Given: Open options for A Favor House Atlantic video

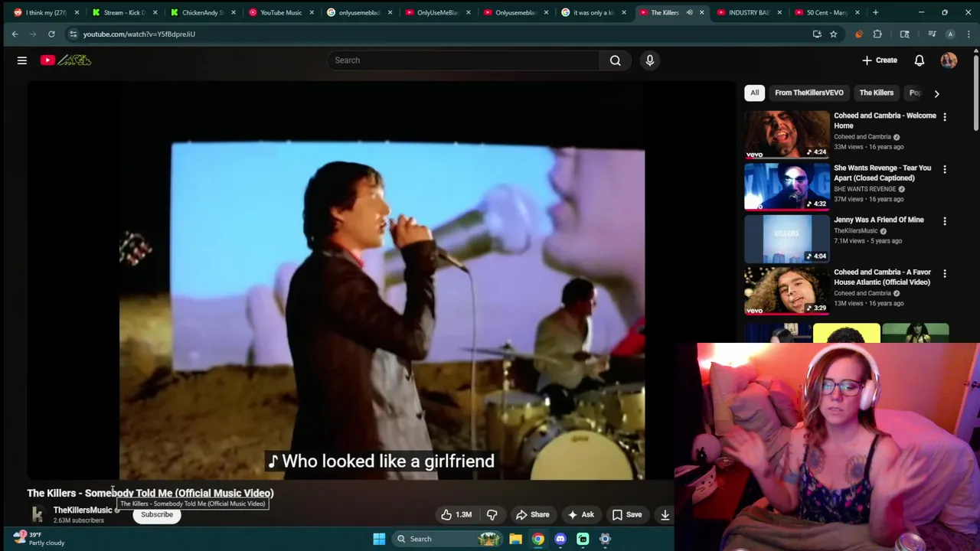Looking at the screenshot, I should pos(945,273).
